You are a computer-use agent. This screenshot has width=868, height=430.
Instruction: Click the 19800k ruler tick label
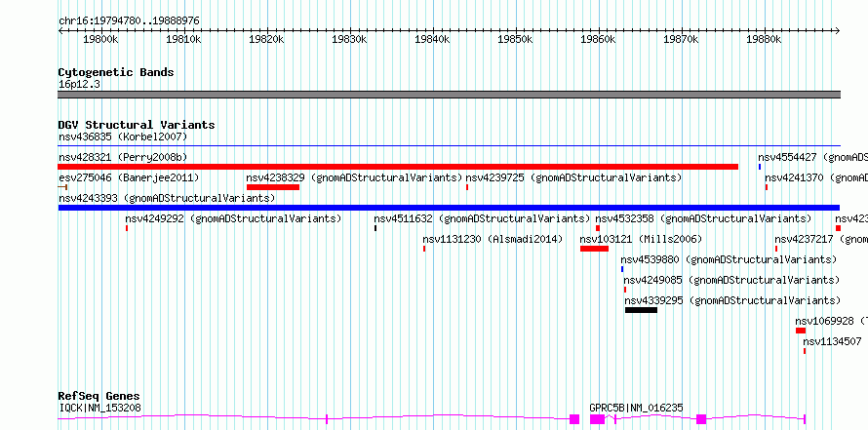(x=100, y=40)
